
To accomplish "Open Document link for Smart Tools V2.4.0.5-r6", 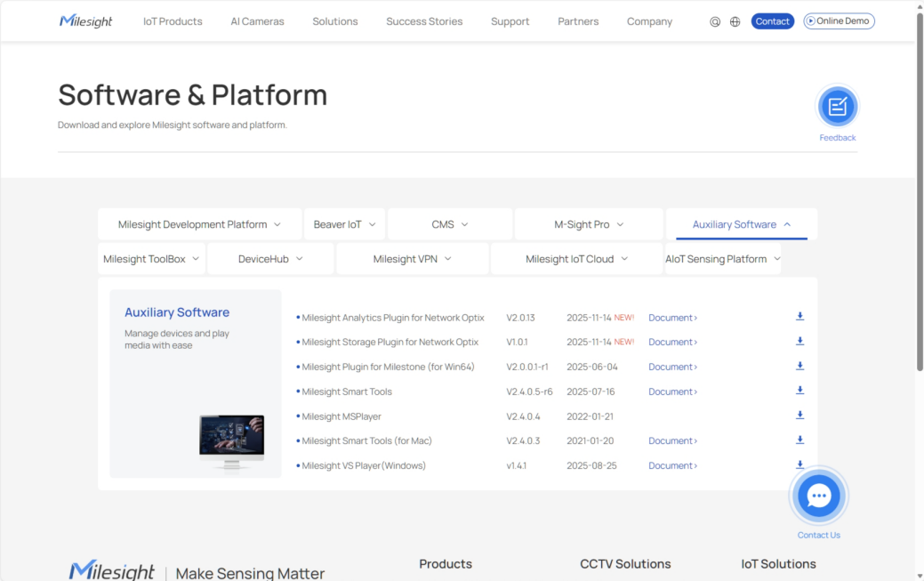I will 672,391.
